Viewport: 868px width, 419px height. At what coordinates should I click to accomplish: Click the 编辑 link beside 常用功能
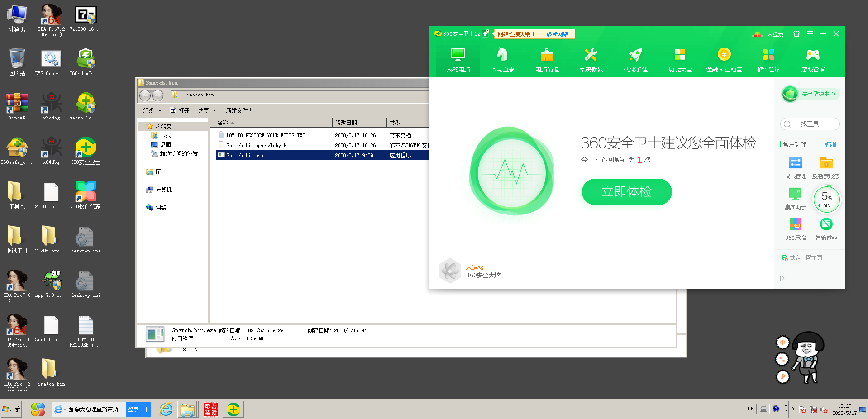pos(830,144)
